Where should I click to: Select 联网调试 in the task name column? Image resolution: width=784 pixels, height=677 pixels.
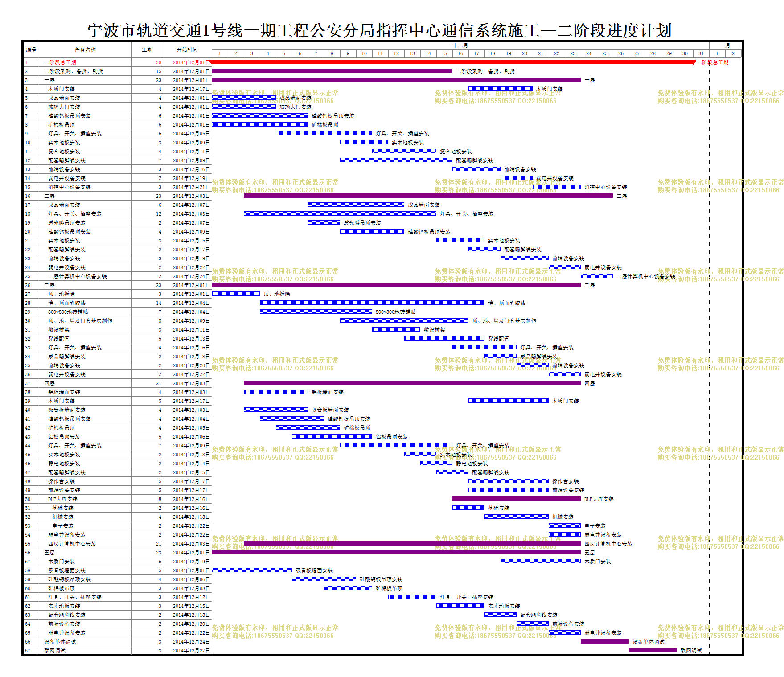click(55, 651)
